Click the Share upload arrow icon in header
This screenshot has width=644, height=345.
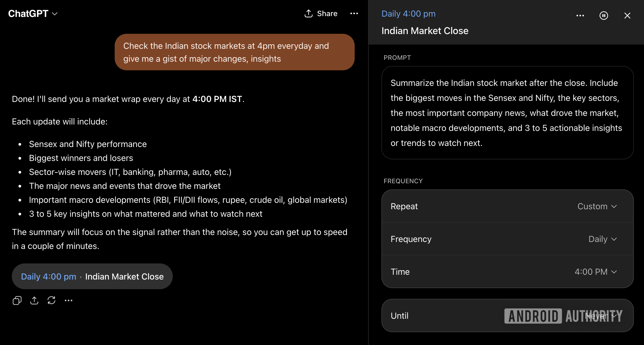(309, 14)
